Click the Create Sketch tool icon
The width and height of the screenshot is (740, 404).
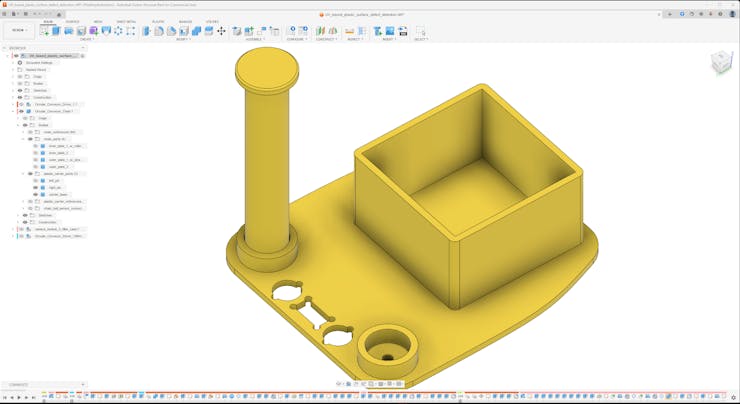point(44,31)
